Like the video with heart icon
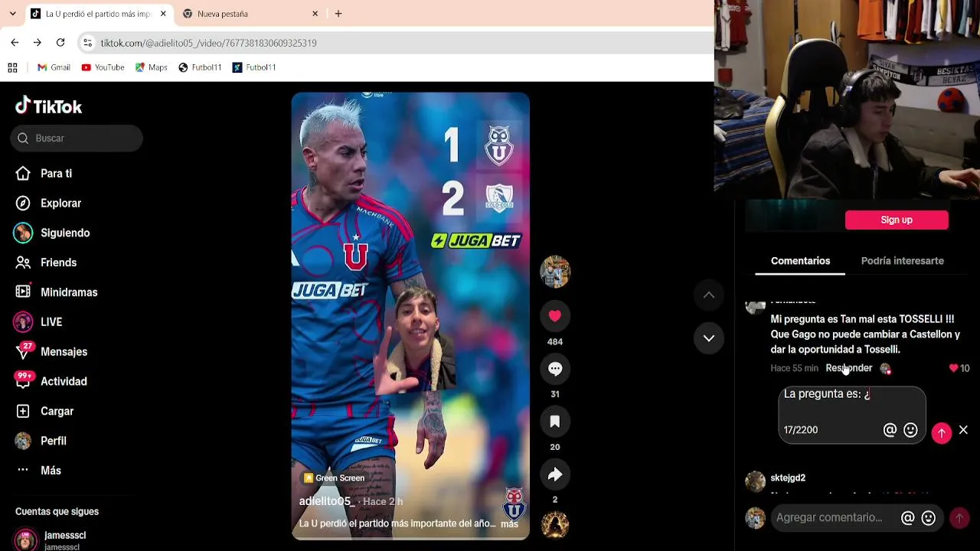The height and width of the screenshot is (551, 980). tap(555, 316)
